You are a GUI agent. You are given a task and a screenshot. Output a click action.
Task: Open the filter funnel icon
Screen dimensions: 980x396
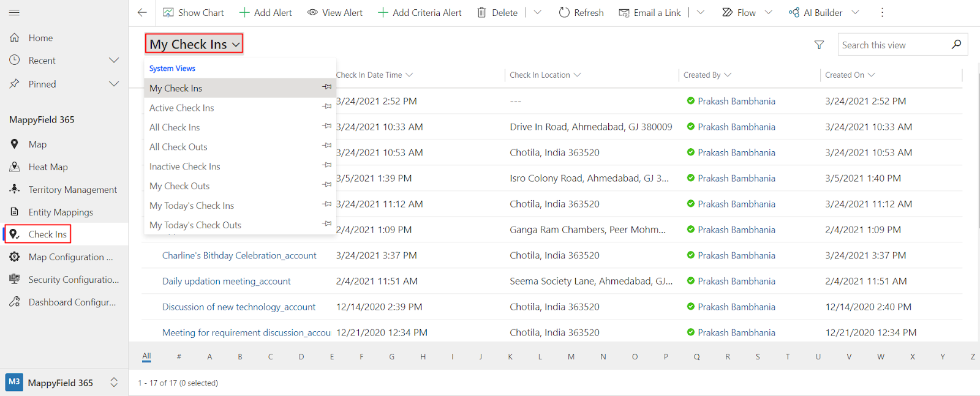(819, 45)
